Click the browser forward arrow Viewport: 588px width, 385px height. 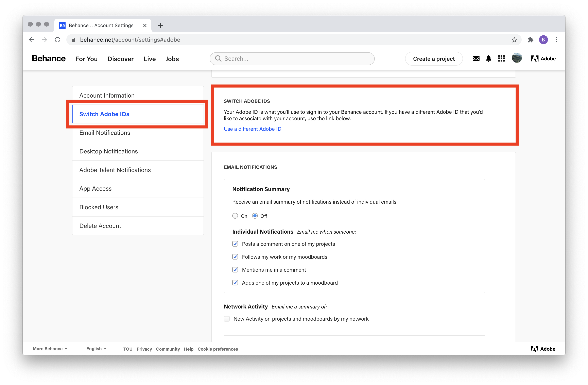tap(45, 39)
